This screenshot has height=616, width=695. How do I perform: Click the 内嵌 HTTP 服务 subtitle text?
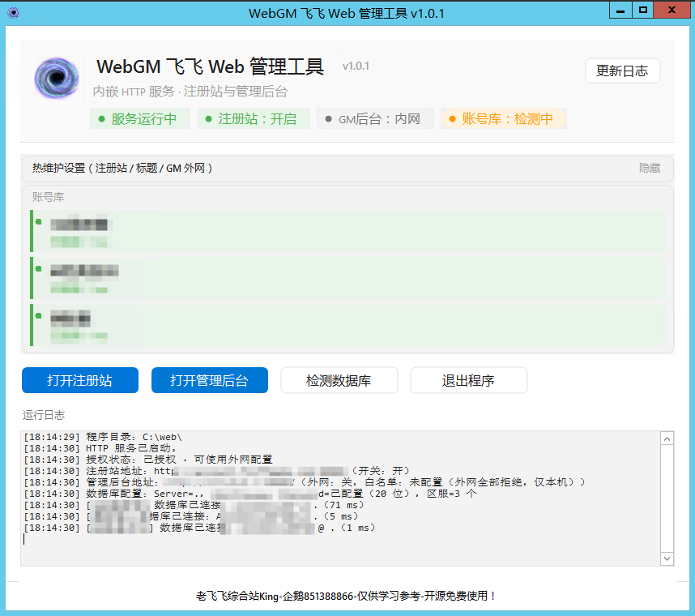[190, 92]
